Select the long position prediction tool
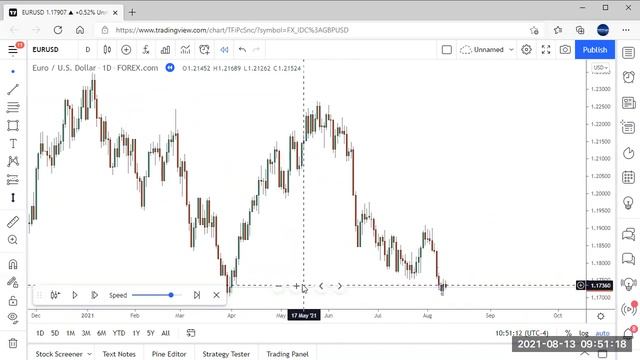 13,179
